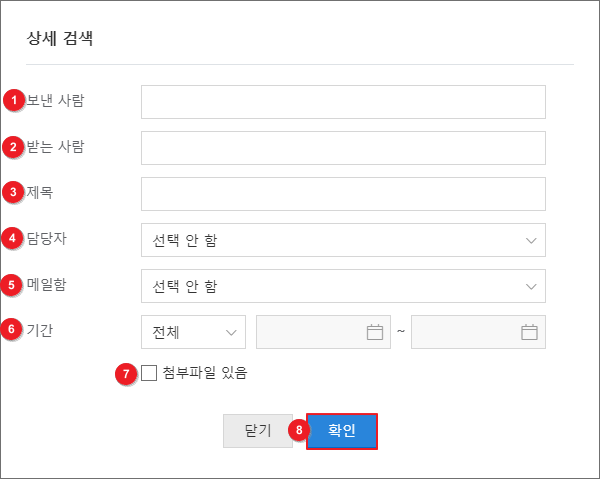Screen dimensions: 600x479
Task: Focus the 보낸 사람 input field
Action: pyautogui.click(x=343, y=102)
